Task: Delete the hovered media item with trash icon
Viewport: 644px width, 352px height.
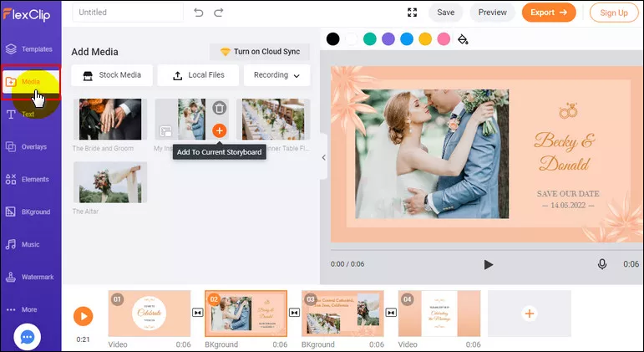Action: (x=220, y=108)
